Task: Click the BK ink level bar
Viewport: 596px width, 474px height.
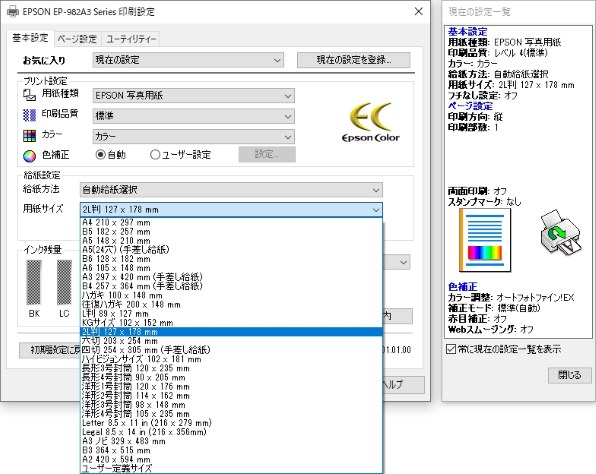Action: 34,282
